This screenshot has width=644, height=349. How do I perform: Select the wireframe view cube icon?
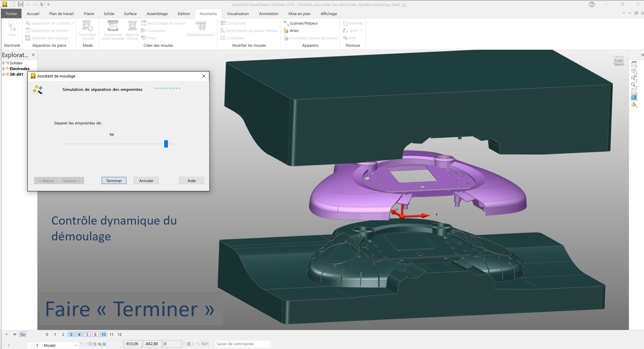pos(634,91)
